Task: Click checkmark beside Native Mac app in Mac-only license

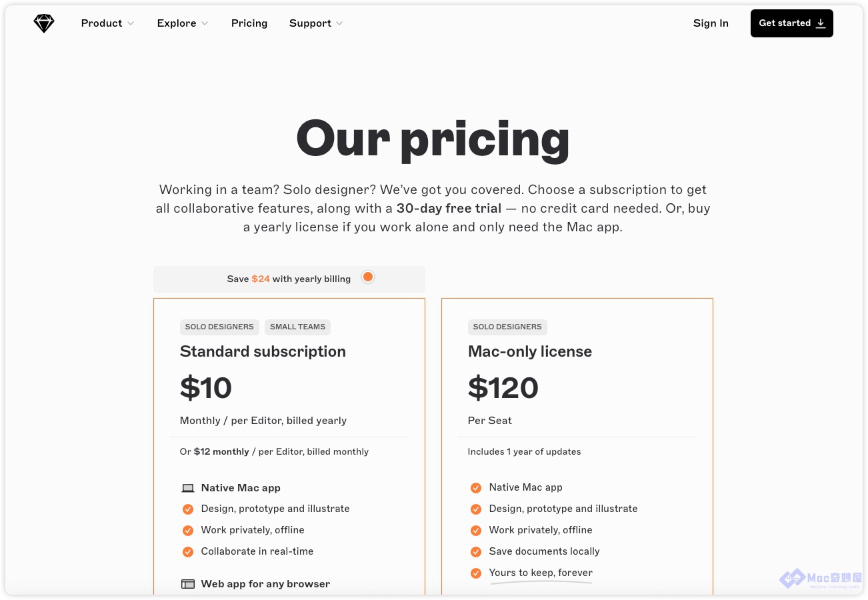Action: [476, 487]
